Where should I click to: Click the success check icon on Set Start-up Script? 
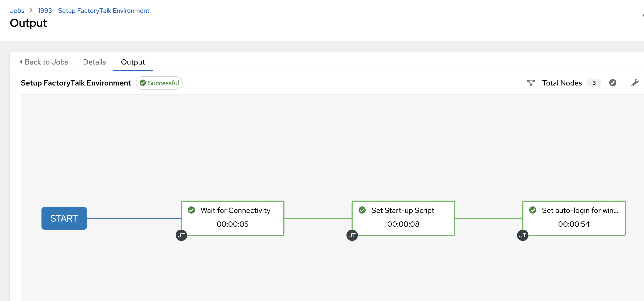tap(362, 210)
